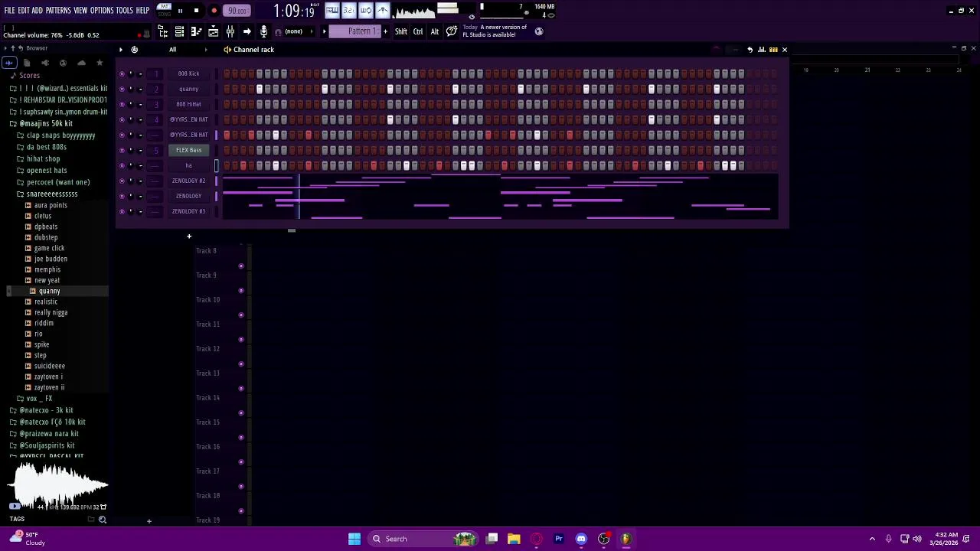
Task: Play the sample preview in browser
Action: click(x=15, y=507)
